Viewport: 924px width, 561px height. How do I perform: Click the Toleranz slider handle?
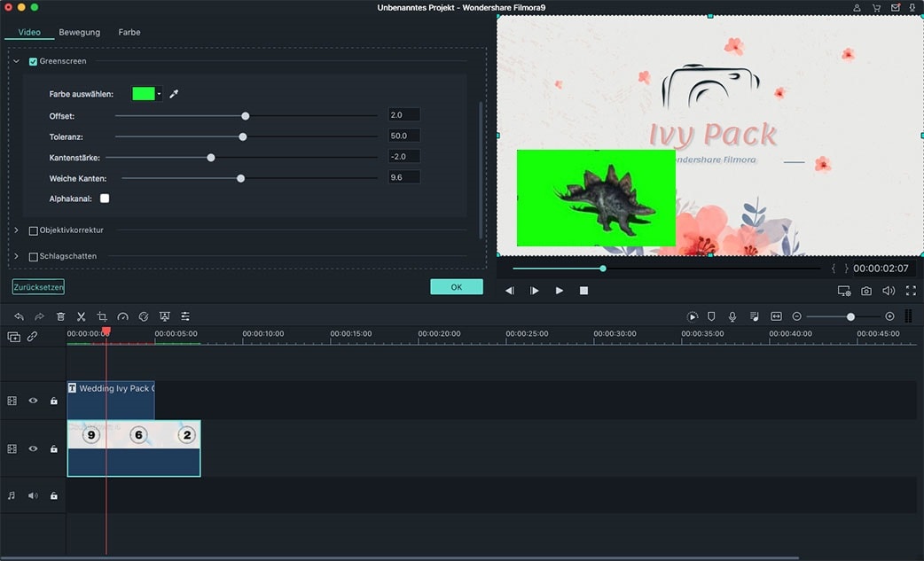(x=243, y=136)
